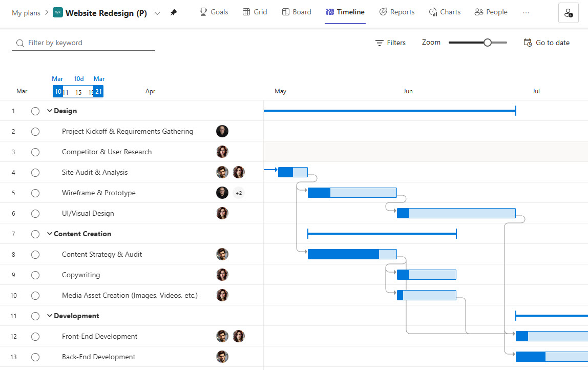Image resolution: width=588 pixels, height=370 pixels.
Task: Mark Design group as complete
Action: tap(35, 111)
